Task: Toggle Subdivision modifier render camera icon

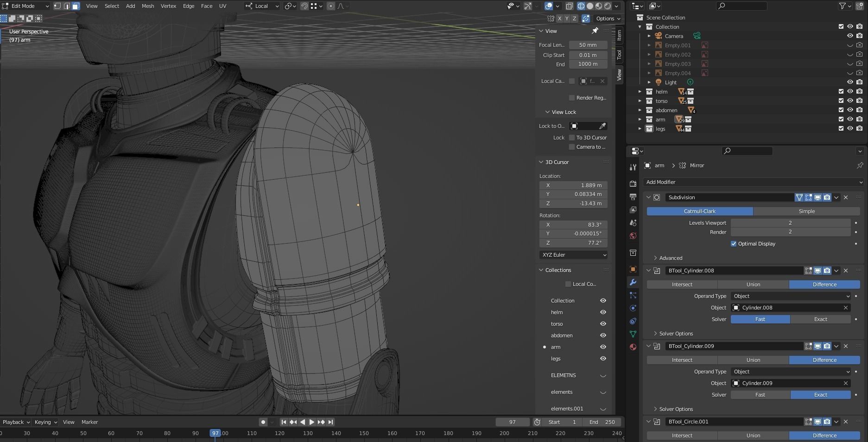Action: pos(827,197)
